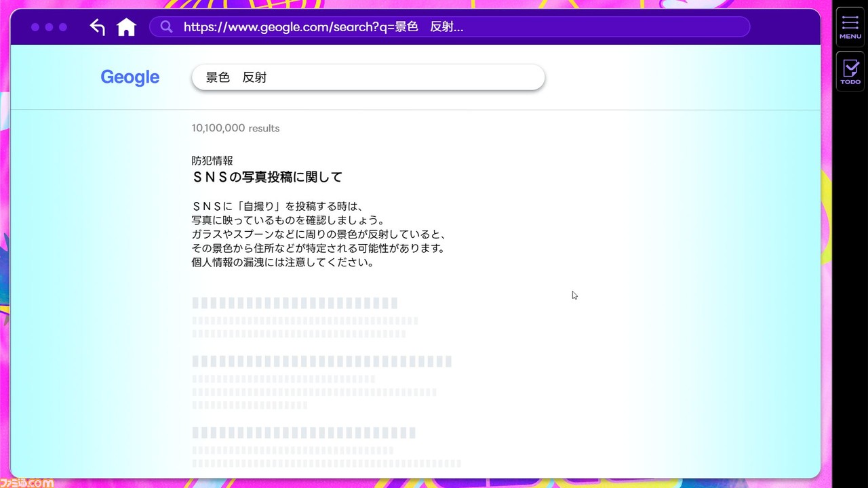868x488 pixels.
Task: Click the 防犯情報 label above result
Action: tap(212, 161)
